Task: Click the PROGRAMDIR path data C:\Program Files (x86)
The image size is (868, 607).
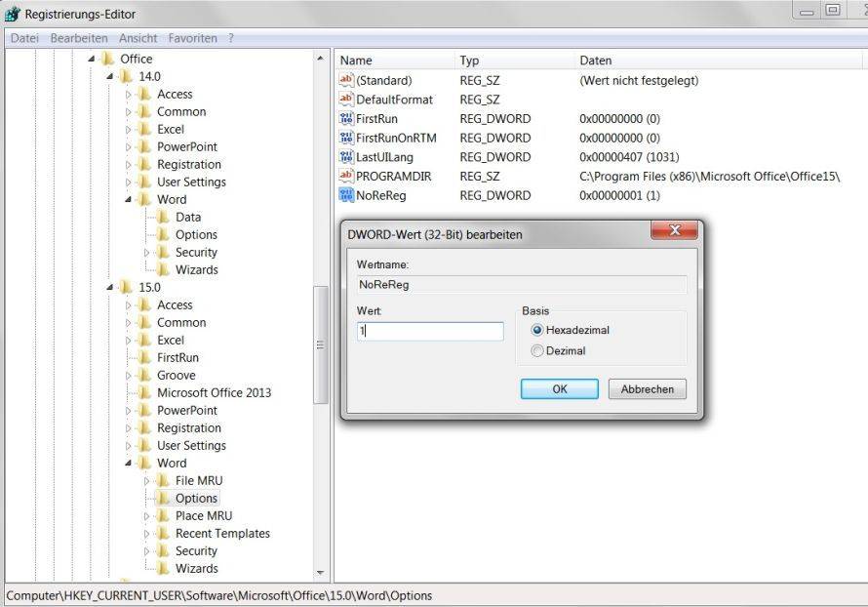Action: click(x=710, y=176)
